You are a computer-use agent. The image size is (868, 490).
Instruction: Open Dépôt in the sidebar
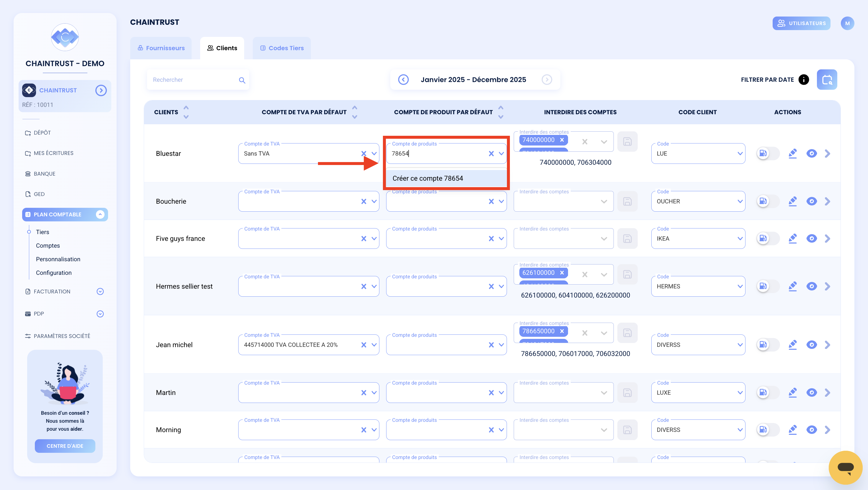(38, 133)
